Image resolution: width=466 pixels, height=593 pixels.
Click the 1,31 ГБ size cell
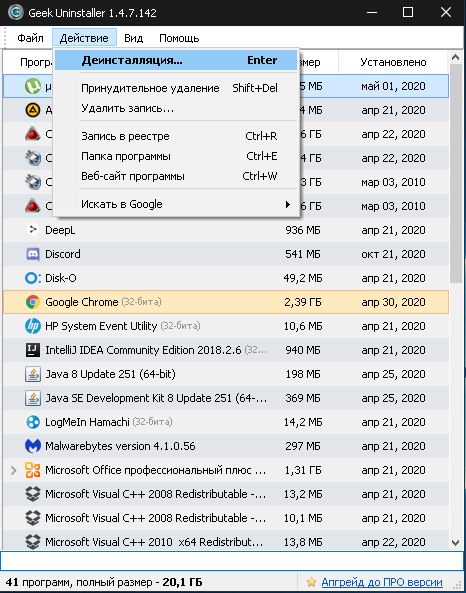coord(303,470)
